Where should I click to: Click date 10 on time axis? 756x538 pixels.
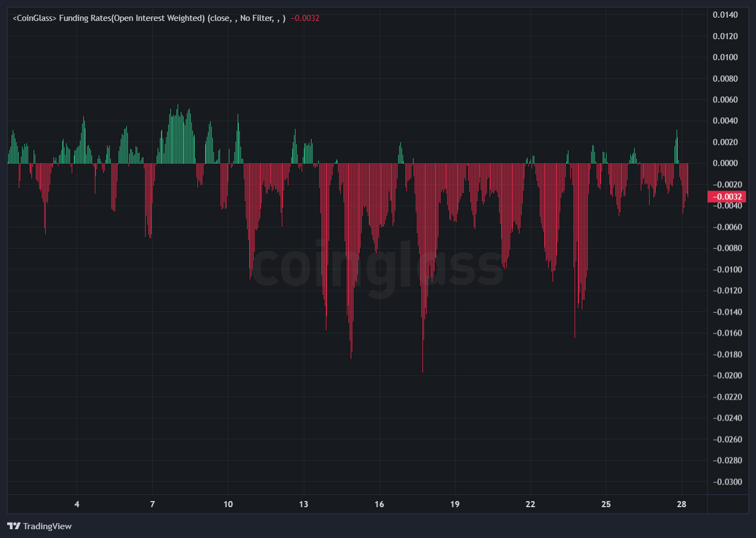click(x=228, y=505)
